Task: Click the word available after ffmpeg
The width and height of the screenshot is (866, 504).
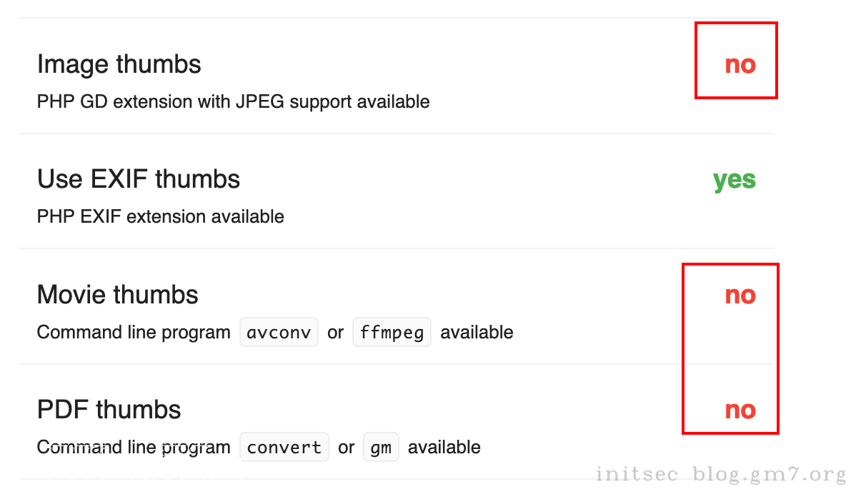Action: [477, 333]
